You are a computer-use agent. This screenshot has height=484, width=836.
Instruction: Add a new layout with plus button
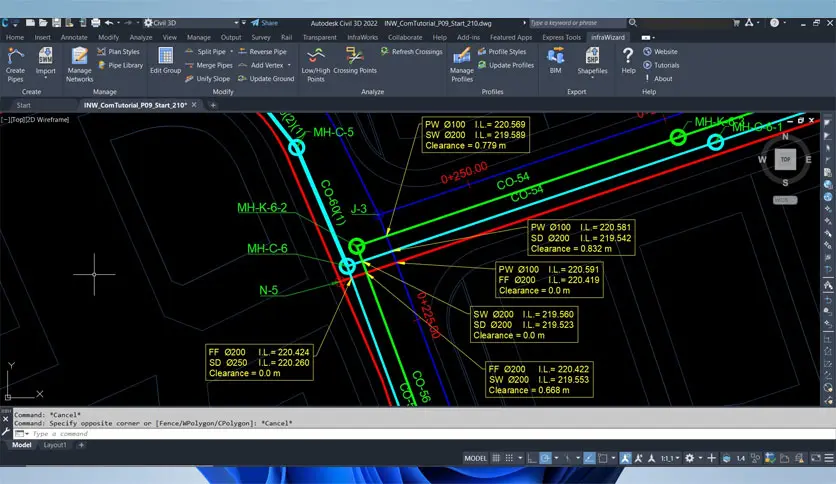(81, 445)
